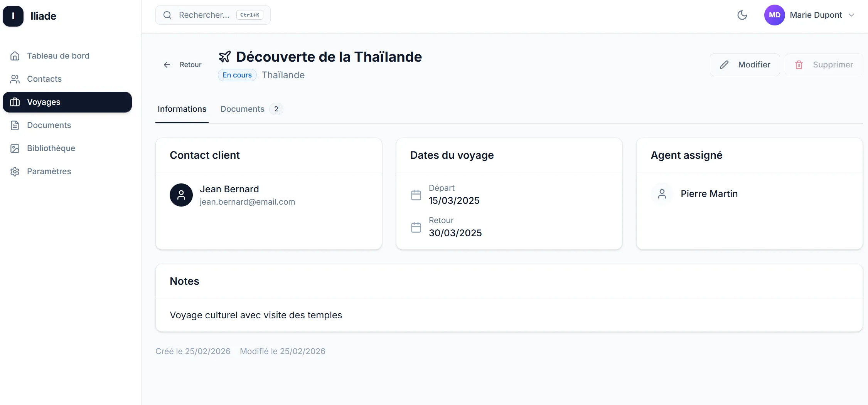868x405 pixels.
Task: Select the Contacts people icon
Action: pyautogui.click(x=15, y=79)
